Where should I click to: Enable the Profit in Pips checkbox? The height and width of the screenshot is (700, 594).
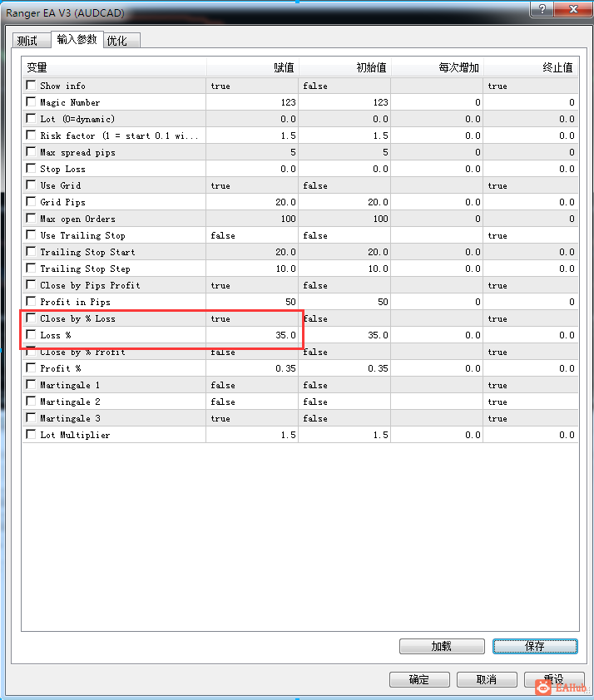31,301
